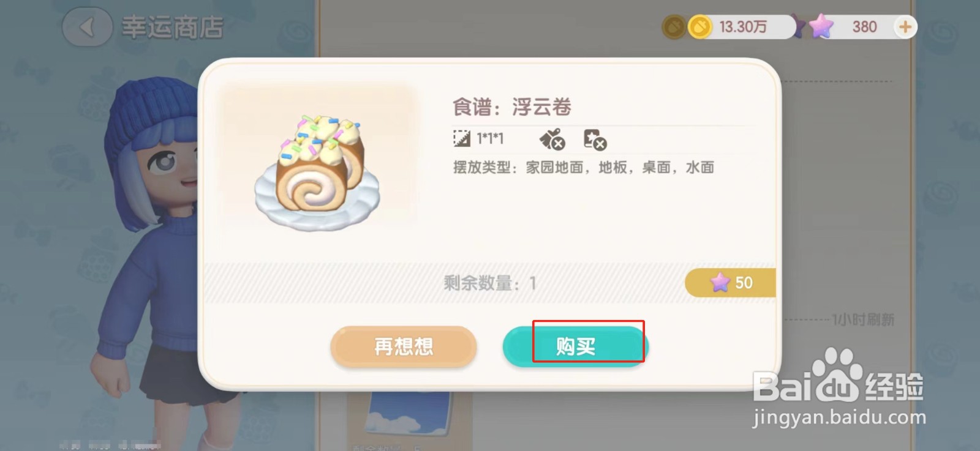Click the 13.30万 coin balance
The image size is (980, 451).
point(743,27)
